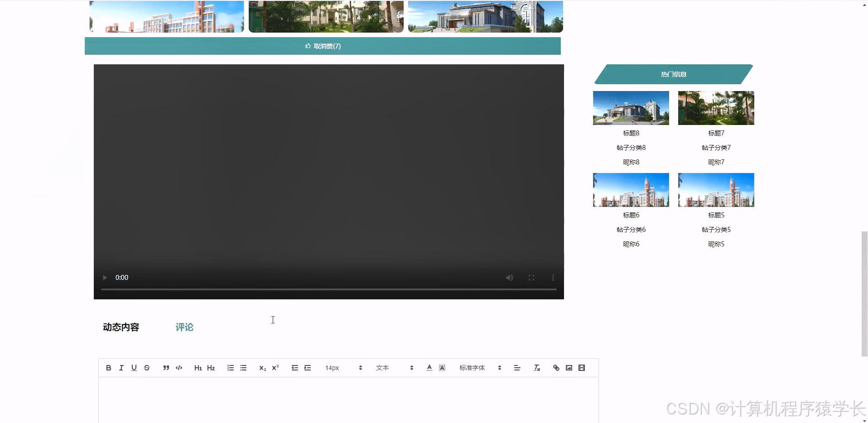Open the text alignment dropdown
Viewport: 868px width, 423px height.
coord(517,368)
